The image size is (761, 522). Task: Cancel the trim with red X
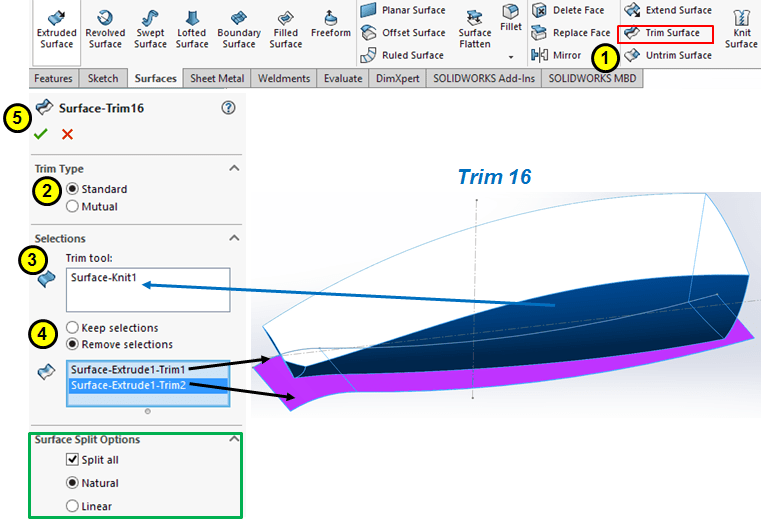click(x=67, y=134)
